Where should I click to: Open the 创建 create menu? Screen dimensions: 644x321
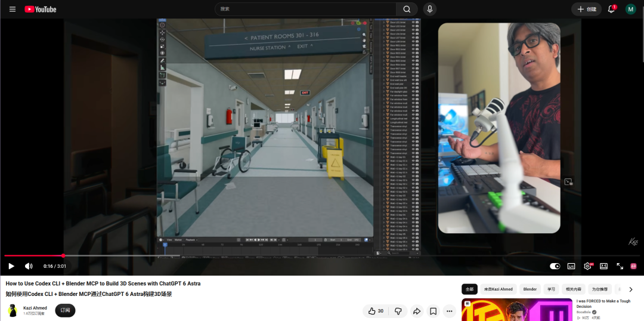587,9
